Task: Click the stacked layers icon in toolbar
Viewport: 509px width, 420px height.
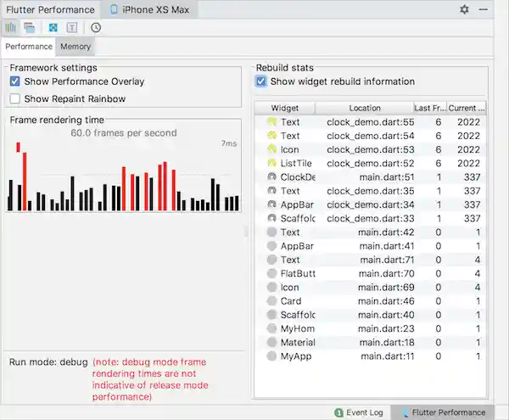Action: tap(30, 28)
